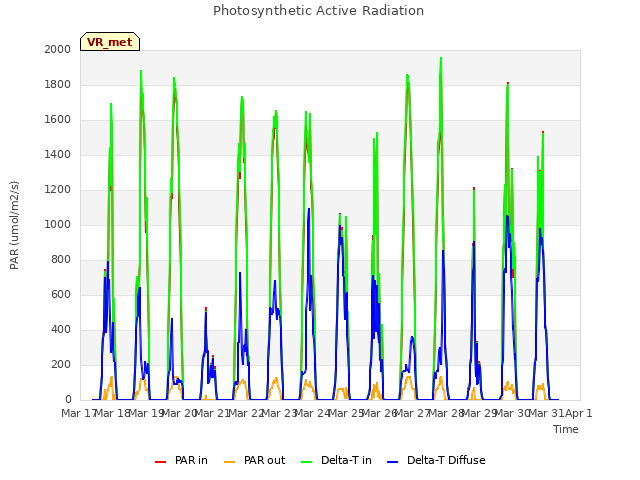Viewport: 640px width, 480px height.
Task: Toggle the PAR in legend entry
Action: pyautogui.click(x=181, y=460)
